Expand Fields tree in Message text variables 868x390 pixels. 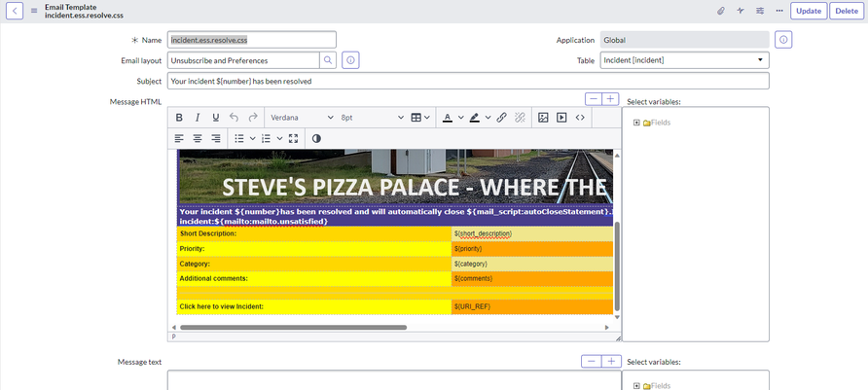click(636, 386)
